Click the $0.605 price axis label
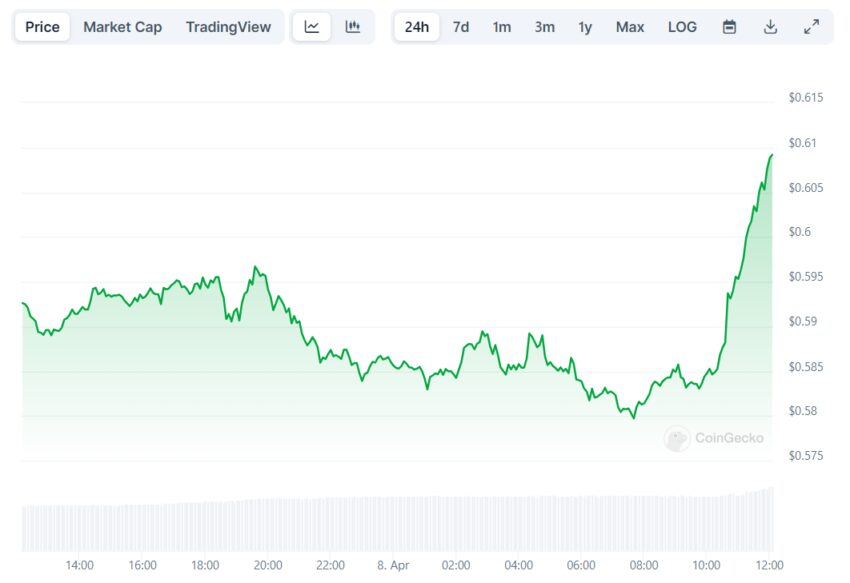850x583 pixels. (x=806, y=188)
